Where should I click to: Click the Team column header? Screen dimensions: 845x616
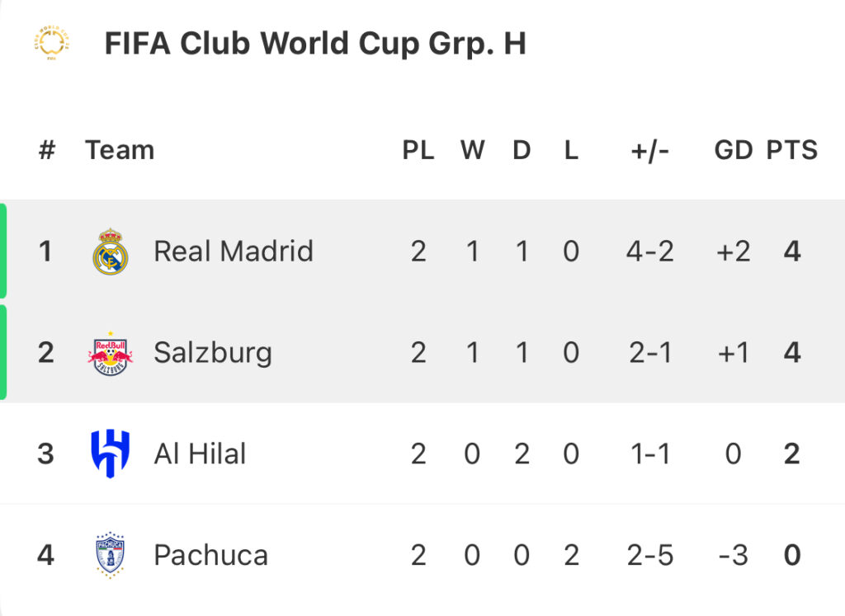(120, 150)
